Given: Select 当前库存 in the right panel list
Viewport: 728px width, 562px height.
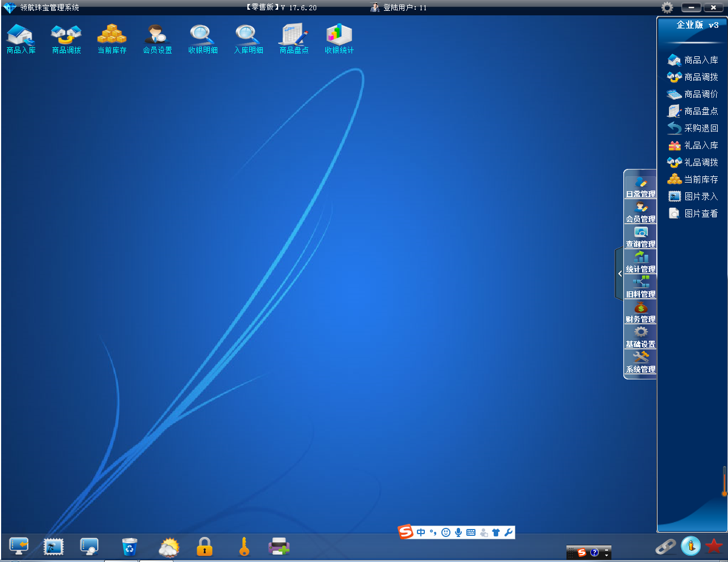Looking at the screenshot, I should [x=693, y=179].
